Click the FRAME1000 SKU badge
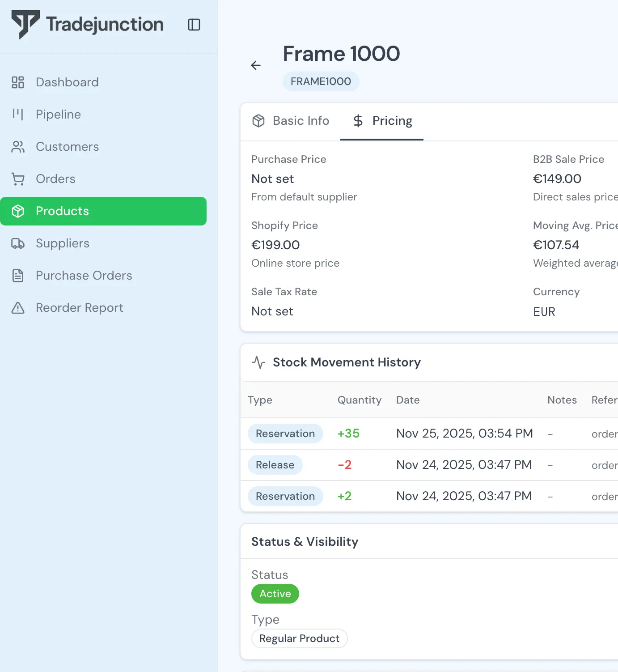Image resolution: width=618 pixels, height=672 pixels. pos(321,81)
